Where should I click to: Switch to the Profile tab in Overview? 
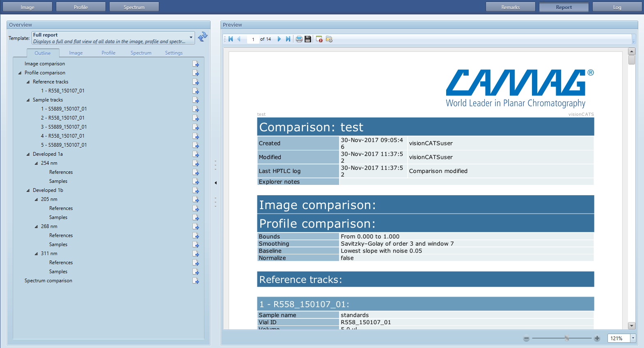click(x=108, y=53)
